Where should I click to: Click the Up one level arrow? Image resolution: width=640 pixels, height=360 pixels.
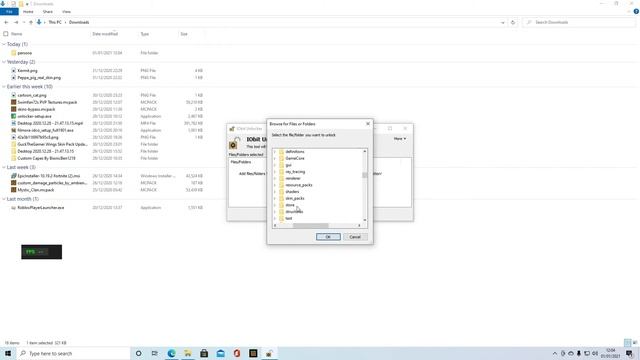click(x=31, y=22)
